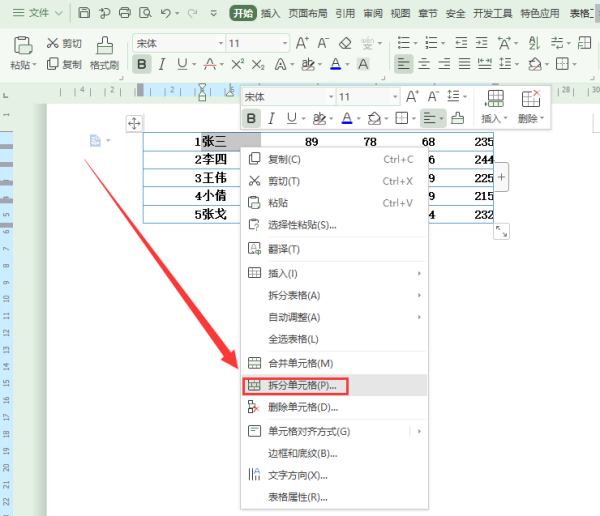This screenshot has width=600, height=516.
Task: Click the font color A in mini toolbar
Action: tap(347, 118)
